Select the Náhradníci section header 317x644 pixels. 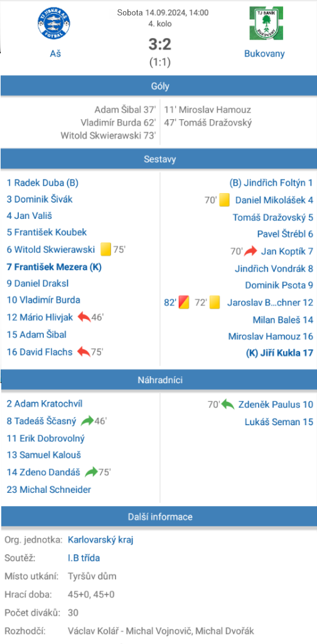pos(159,381)
